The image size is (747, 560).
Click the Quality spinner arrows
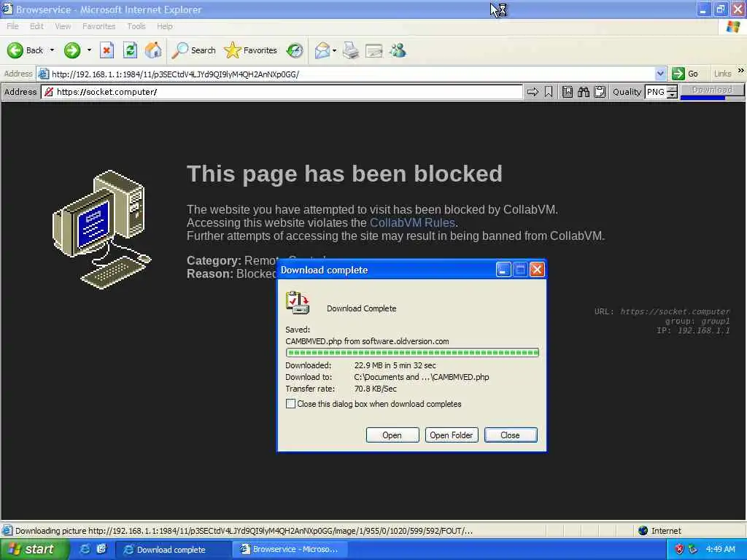(672, 92)
